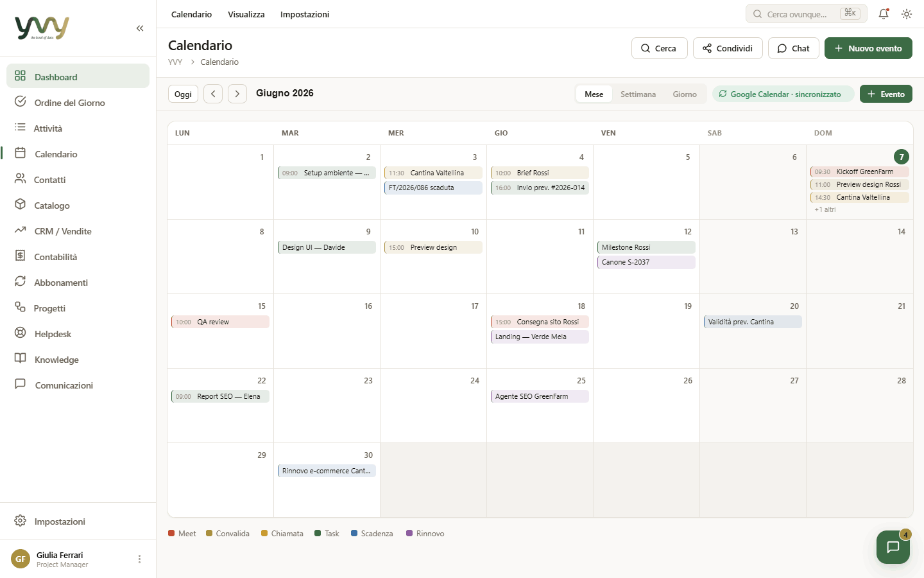924x578 pixels.
Task: Click the green Evento add button
Action: click(886, 94)
